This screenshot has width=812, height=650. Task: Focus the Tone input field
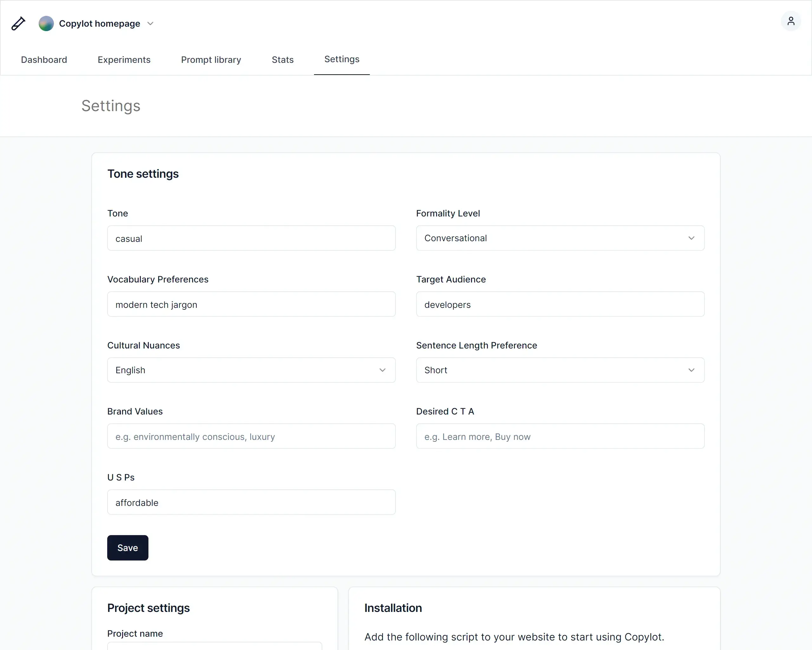point(251,238)
